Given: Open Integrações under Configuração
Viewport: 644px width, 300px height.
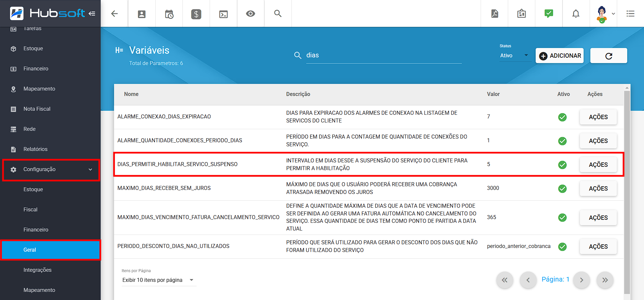Looking at the screenshot, I should click(50, 270).
